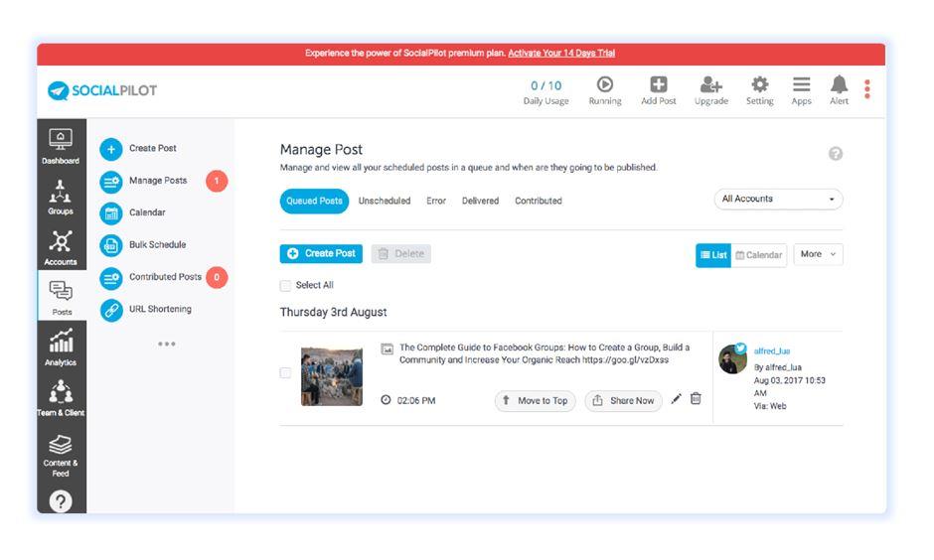This screenshot has width=934, height=560.
Task: Open Team & Client section
Action: [x=61, y=397]
